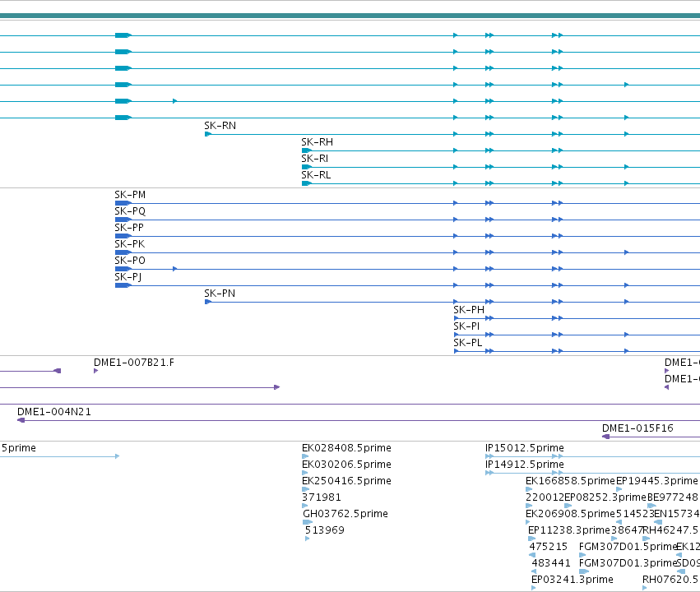Click the FGM307D01.3prime EST label
This screenshot has height=592, width=700.
click(x=628, y=564)
